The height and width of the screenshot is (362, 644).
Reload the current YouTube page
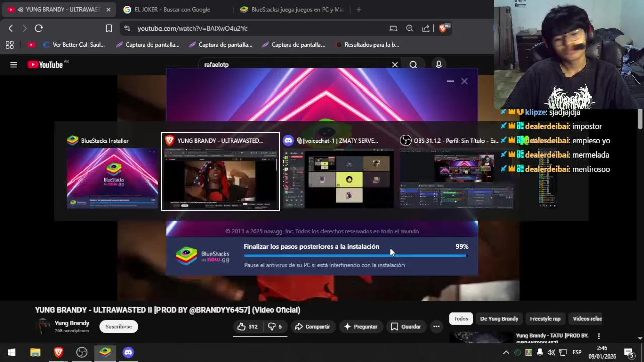coord(39,29)
